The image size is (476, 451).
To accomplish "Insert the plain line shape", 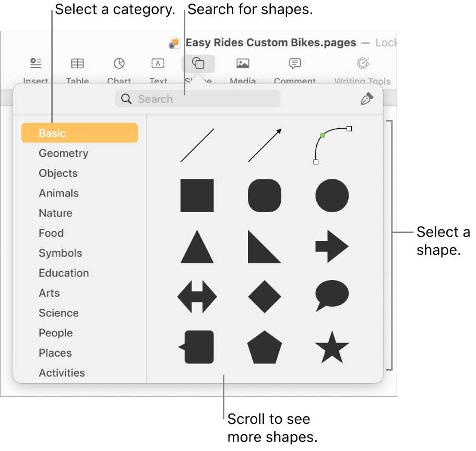I will (197, 145).
